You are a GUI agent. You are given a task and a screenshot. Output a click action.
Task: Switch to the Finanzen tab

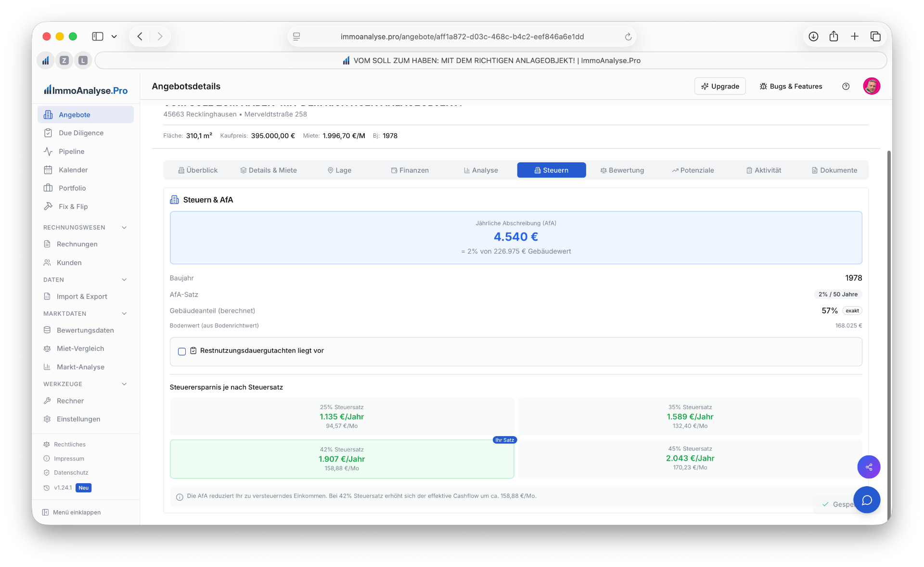pos(410,170)
